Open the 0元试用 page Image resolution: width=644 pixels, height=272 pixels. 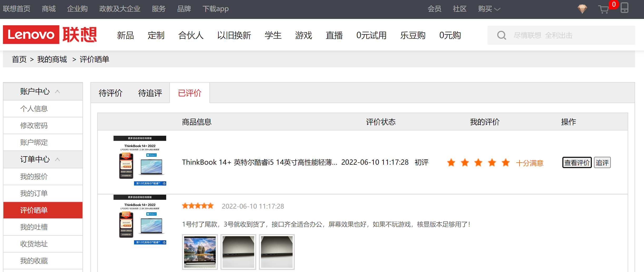371,35
